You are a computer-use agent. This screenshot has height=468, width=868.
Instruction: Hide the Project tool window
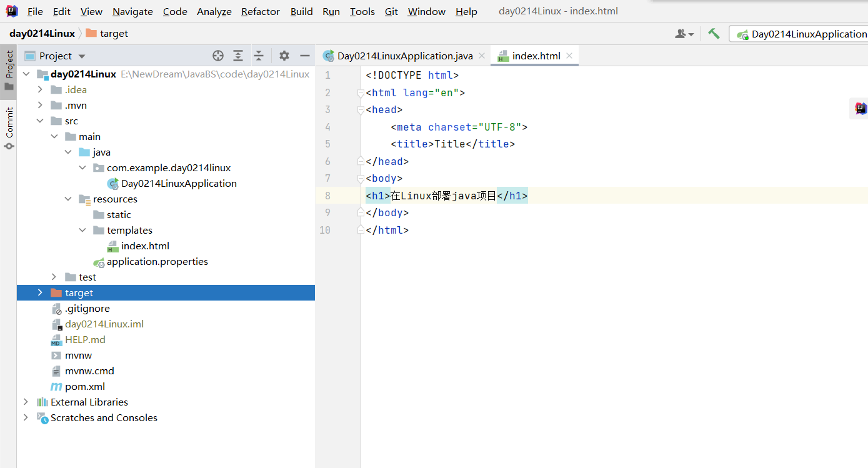coord(305,56)
